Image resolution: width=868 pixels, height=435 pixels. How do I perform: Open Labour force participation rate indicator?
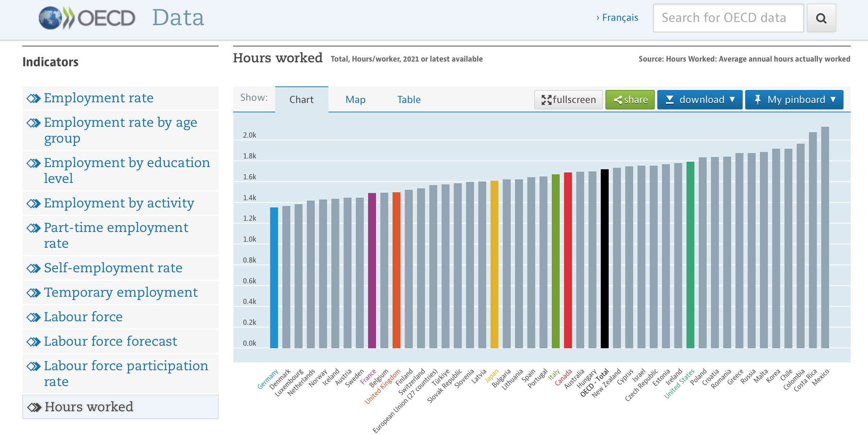tap(120, 374)
